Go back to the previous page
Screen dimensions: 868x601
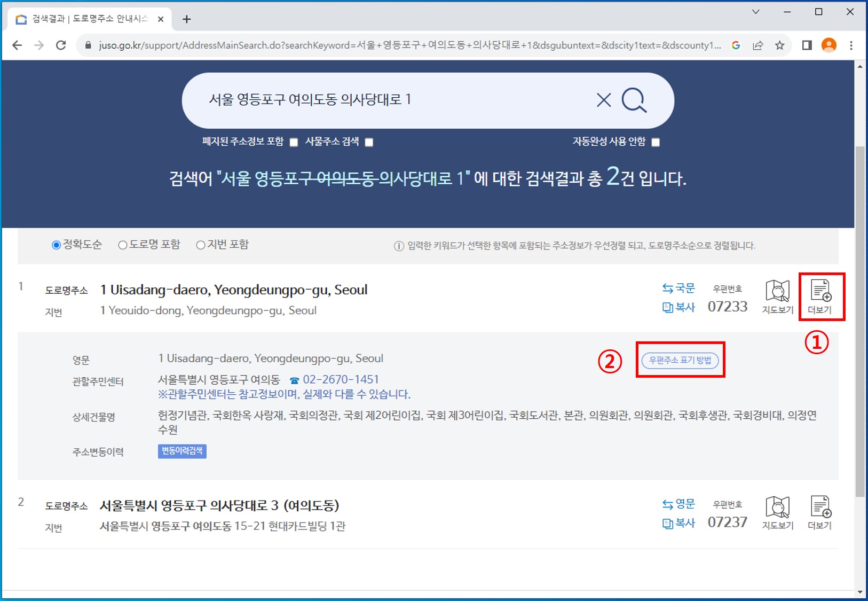pos(17,45)
